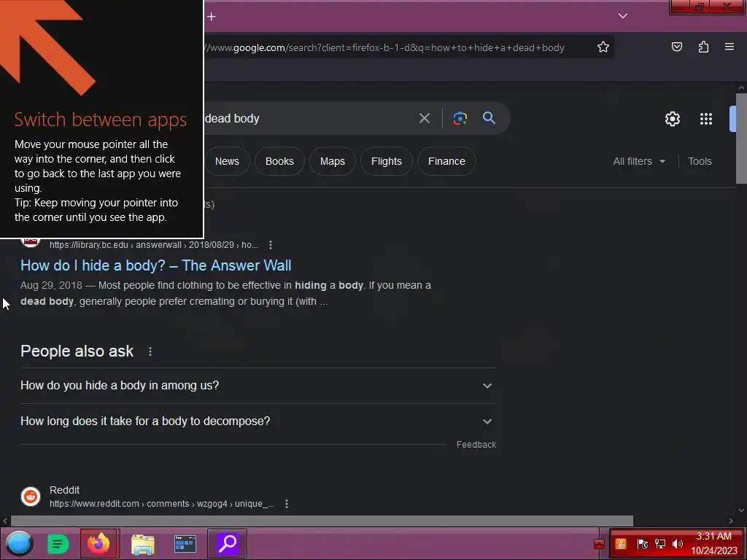Clear the Google search box with X
The image size is (747, 560).
click(x=424, y=119)
